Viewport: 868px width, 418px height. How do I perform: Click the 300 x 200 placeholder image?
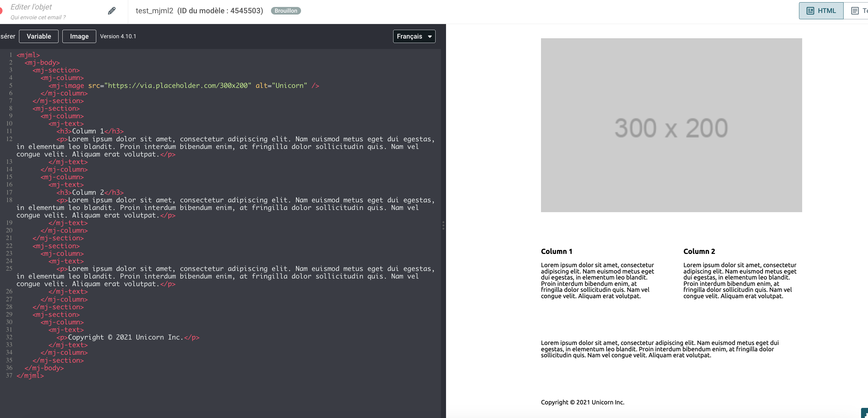(671, 125)
